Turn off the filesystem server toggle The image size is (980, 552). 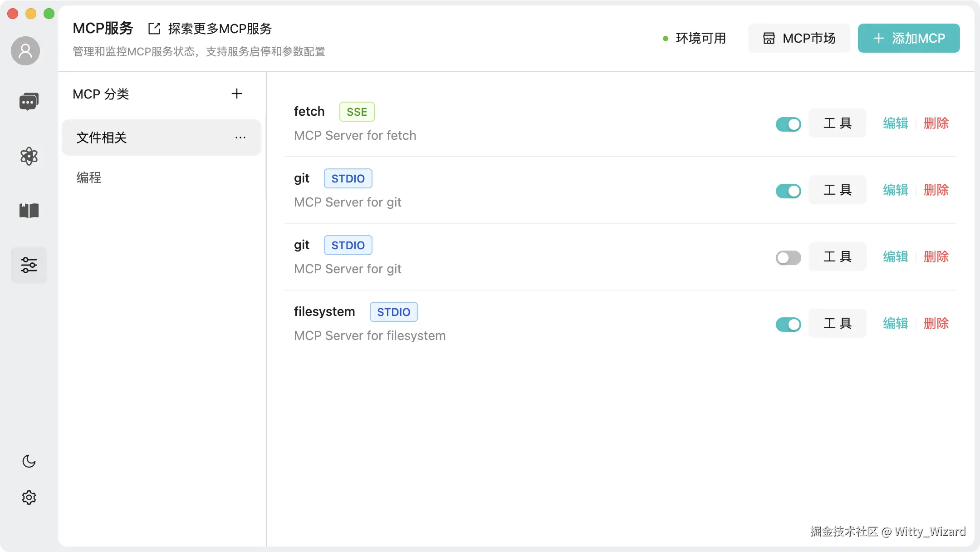pos(788,324)
